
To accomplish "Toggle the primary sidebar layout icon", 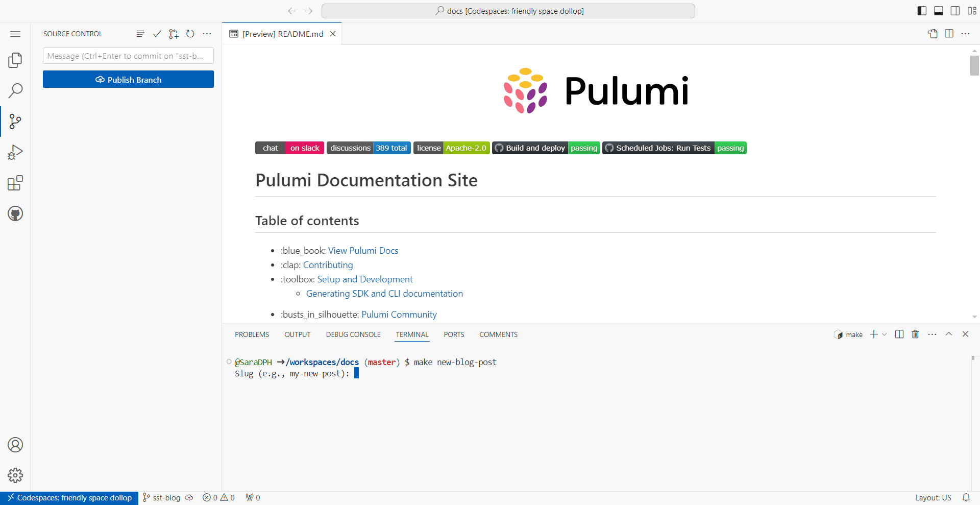I will [922, 11].
